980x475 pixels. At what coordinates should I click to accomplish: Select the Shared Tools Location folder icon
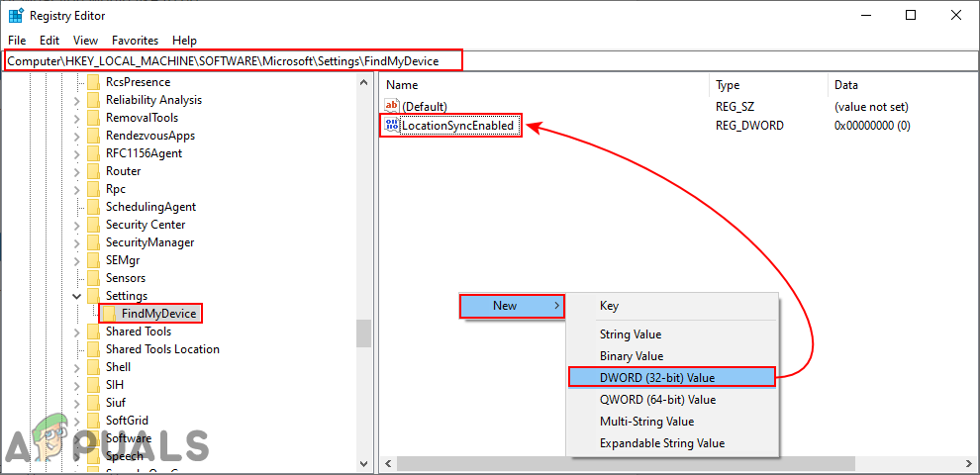[94, 349]
